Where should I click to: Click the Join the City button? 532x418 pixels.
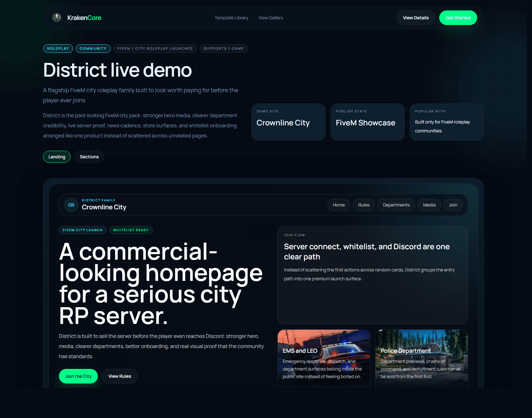tap(78, 376)
